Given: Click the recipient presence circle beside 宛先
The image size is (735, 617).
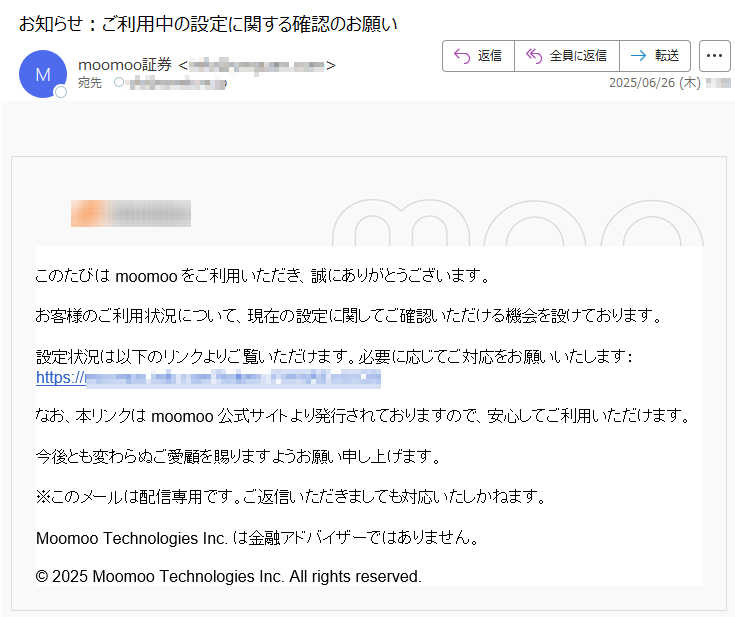Looking at the screenshot, I should [x=119, y=83].
